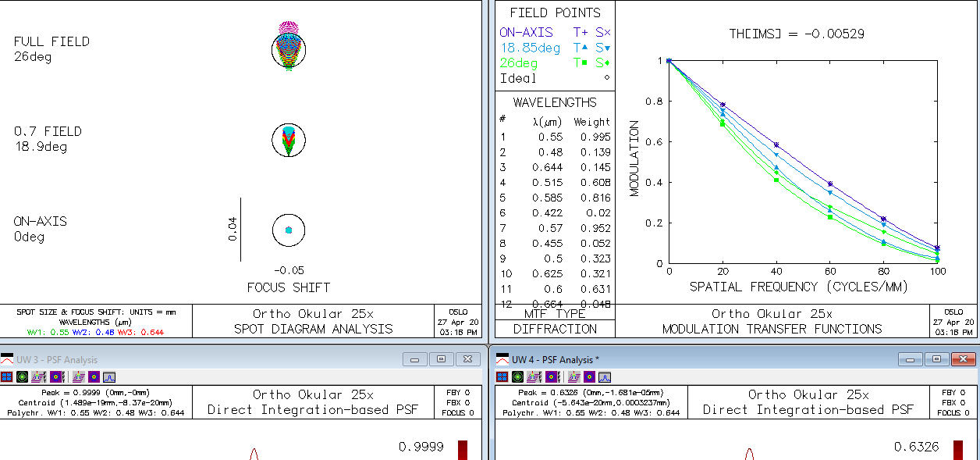
Task: Click the SPOT DIAGRAM ANALYSIS title
Action: click(314, 329)
